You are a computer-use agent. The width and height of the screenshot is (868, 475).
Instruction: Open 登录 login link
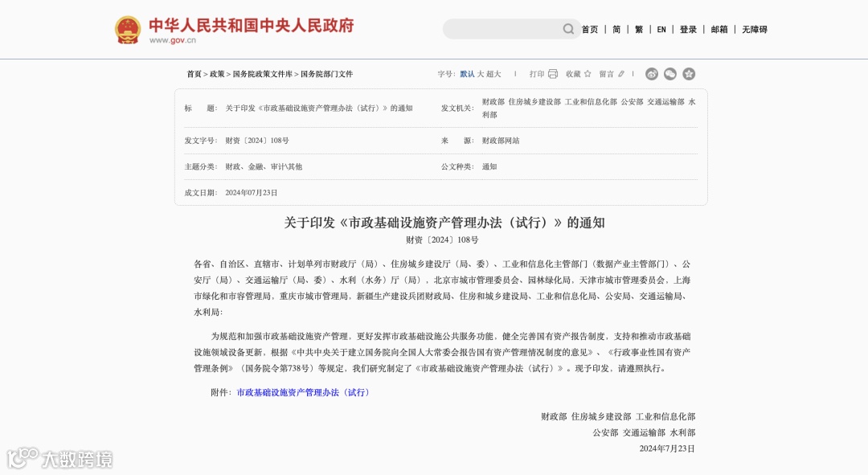tap(688, 30)
